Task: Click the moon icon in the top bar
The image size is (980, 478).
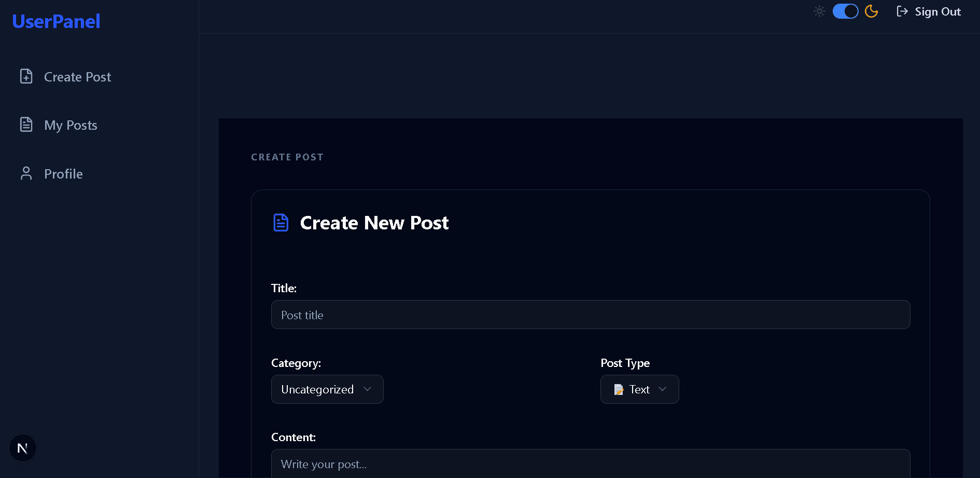Action: 871,11
